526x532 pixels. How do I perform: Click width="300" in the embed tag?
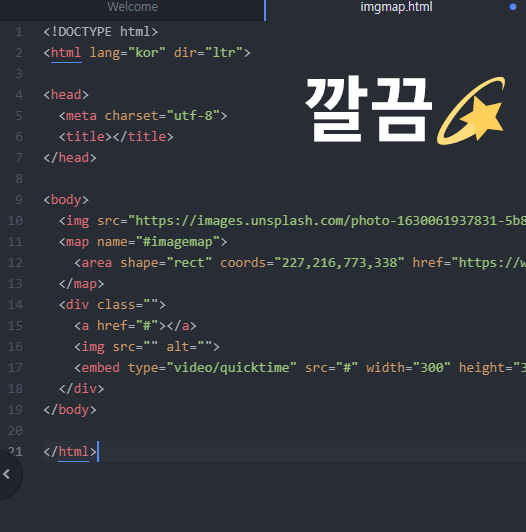tap(408, 368)
